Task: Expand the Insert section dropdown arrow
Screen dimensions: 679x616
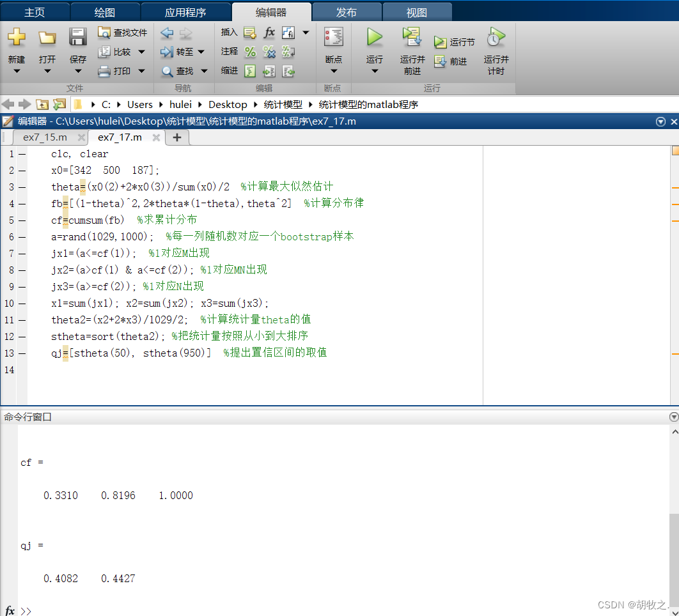Action: [306, 33]
